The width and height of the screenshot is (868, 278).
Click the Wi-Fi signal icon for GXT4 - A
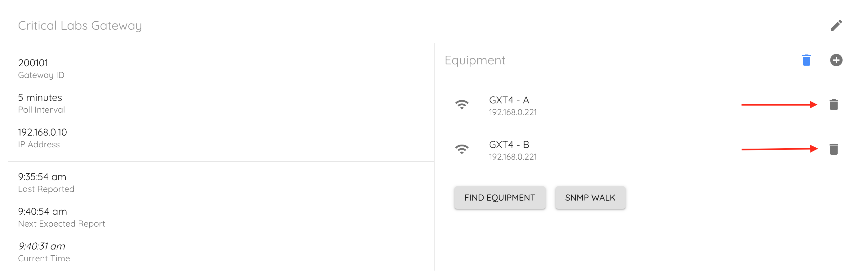pos(462,105)
